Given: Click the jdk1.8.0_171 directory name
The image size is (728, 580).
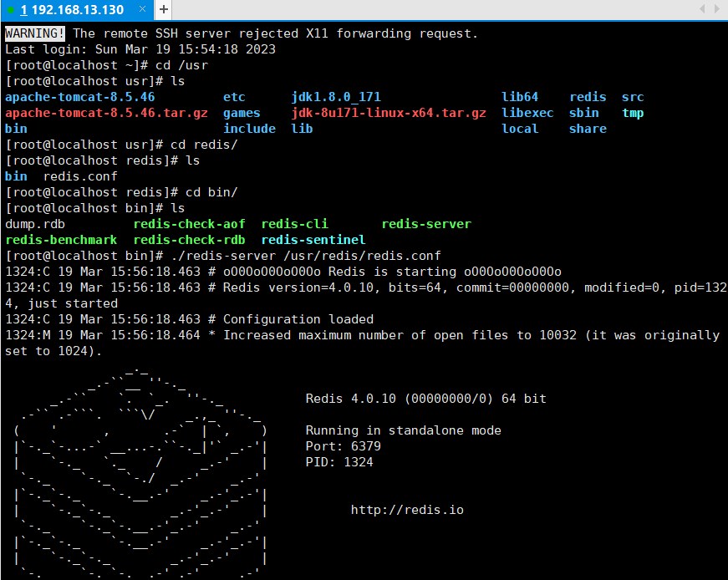Looking at the screenshot, I should click(336, 97).
